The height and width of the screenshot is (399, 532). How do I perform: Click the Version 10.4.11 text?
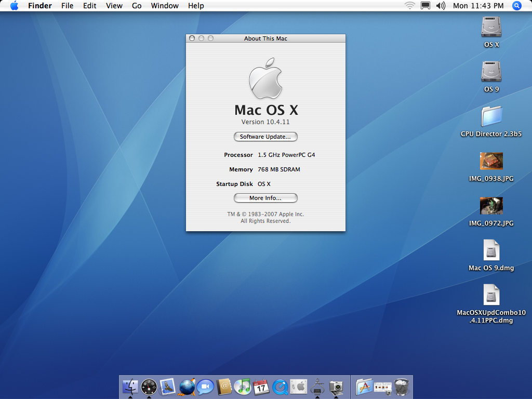point(265,122)
